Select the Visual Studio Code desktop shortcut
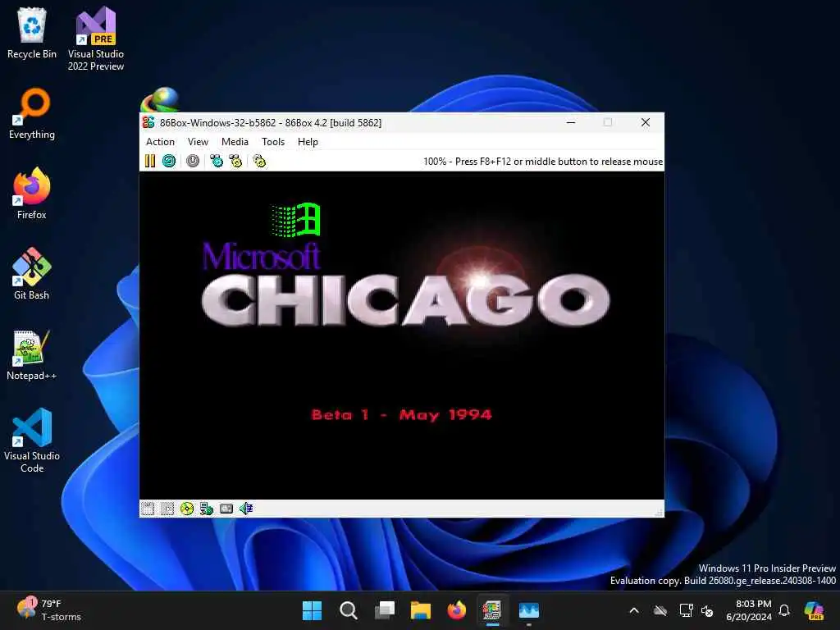This screenshot has width=840, height=630. pos(32,441)
